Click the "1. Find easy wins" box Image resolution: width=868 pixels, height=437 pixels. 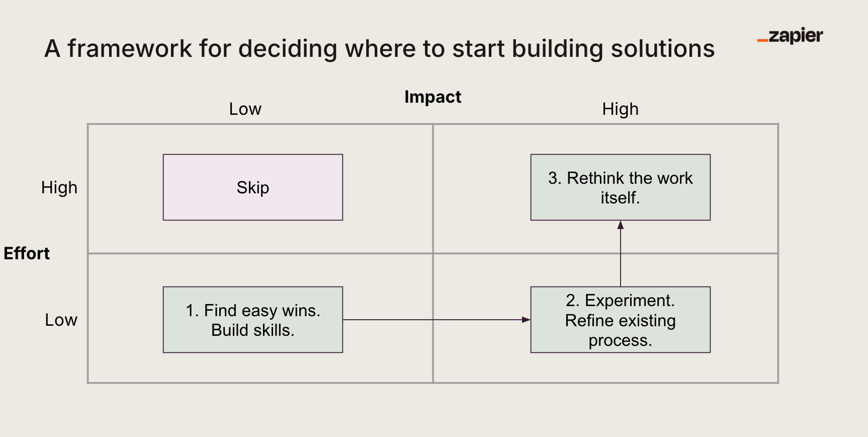point(253,320)
